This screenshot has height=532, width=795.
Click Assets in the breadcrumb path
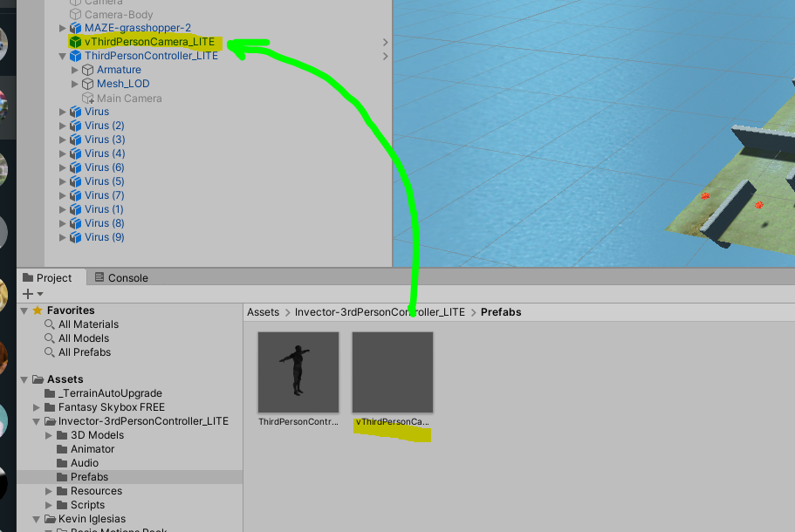tap(263, 312)
